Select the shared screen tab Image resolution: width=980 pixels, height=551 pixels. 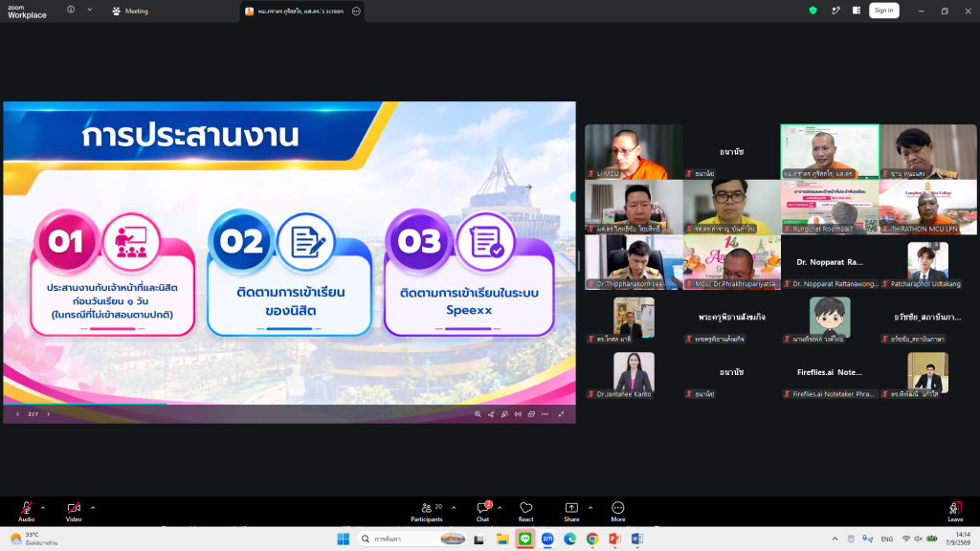295,11
